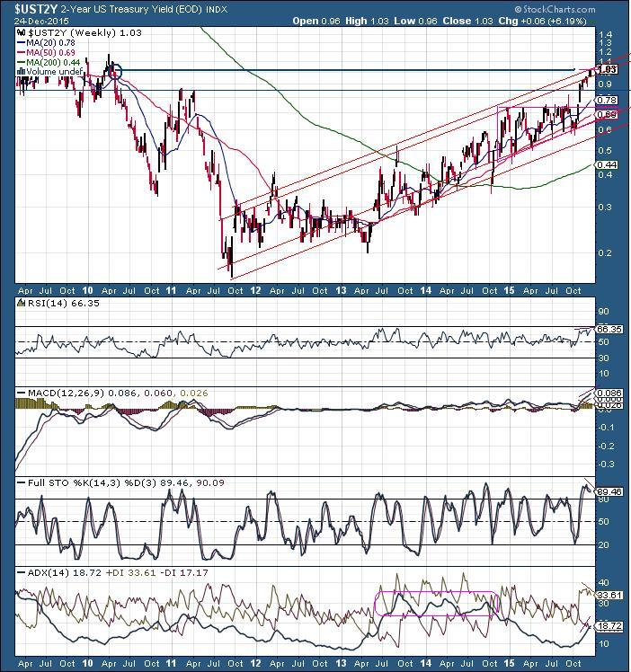Click the MA(200) 0.44 legend entry
The image size is (631, 672).
click(x=54, y=63)
